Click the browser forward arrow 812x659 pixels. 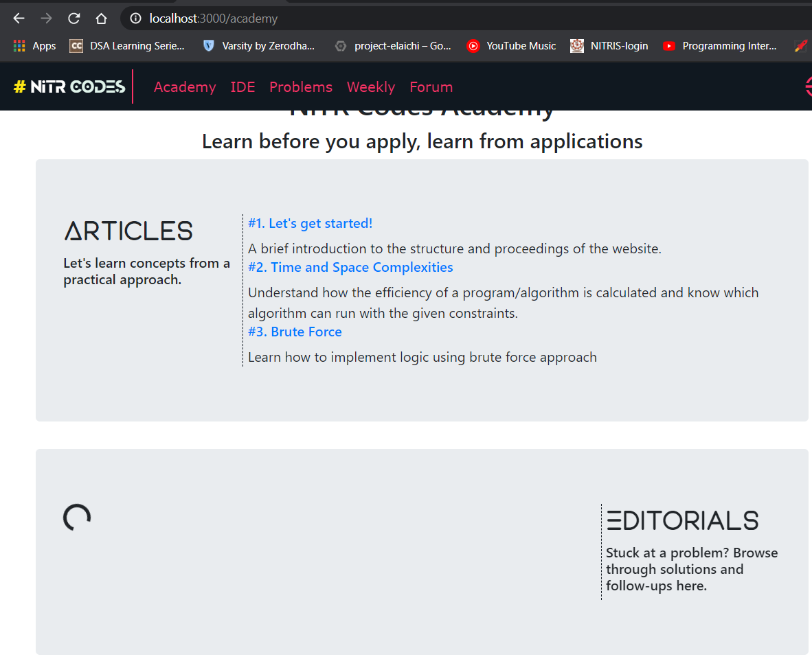point(46,19)
